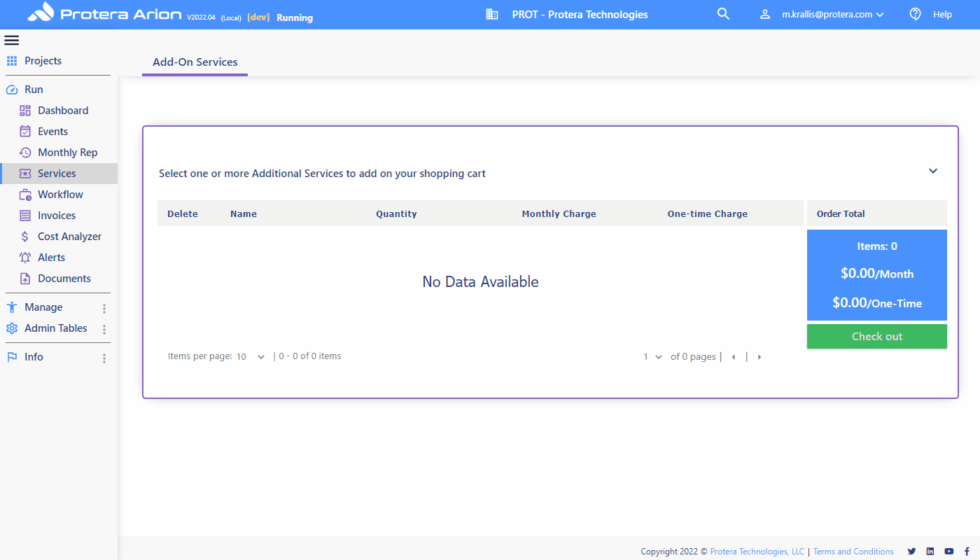Screen dimensions: 980x560
Task: Go to Dashboard in the sidebar
Action: [63, 111]
